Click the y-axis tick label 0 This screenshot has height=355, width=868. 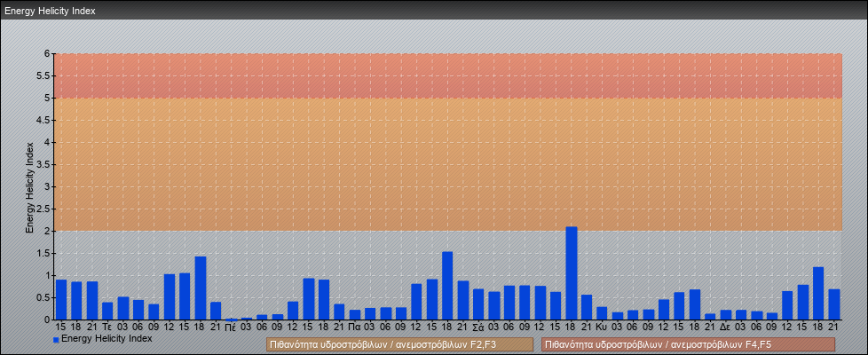click(48, 319)
